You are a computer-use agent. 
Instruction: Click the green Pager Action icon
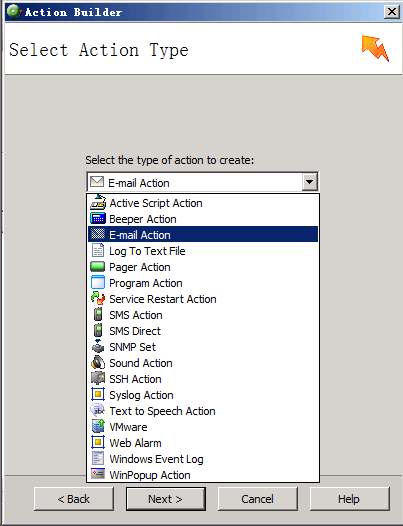click(98, 267)
